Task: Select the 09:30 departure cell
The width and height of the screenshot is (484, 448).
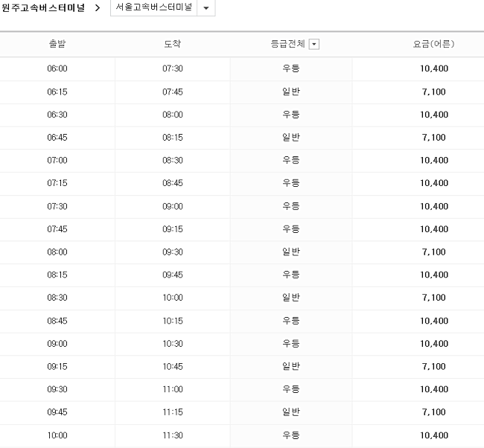Action: click(57, 389)
